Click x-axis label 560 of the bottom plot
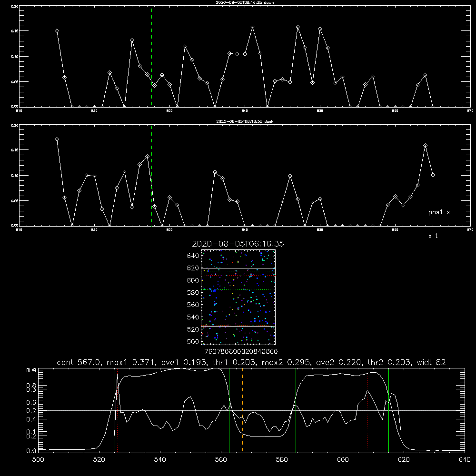Viewport: 476px width, 476px height. point(221,460)
